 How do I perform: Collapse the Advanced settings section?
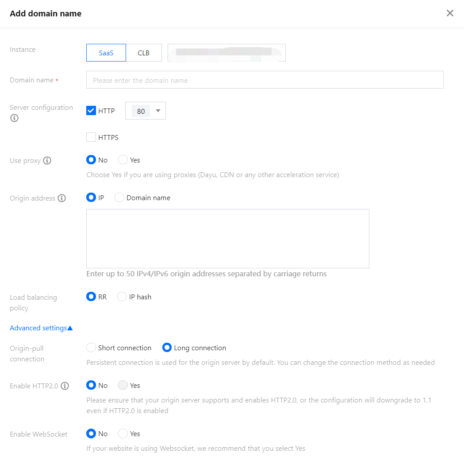click(x=41, y=328)
